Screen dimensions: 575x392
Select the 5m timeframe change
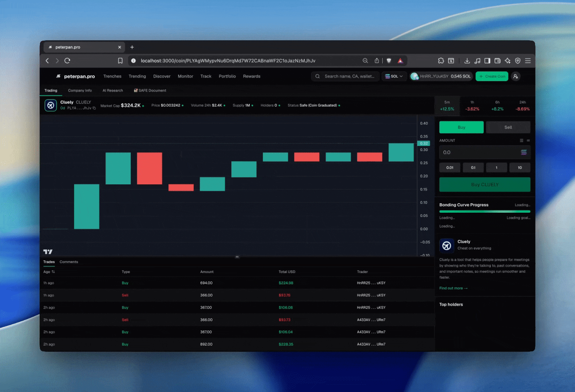(447, 106)
